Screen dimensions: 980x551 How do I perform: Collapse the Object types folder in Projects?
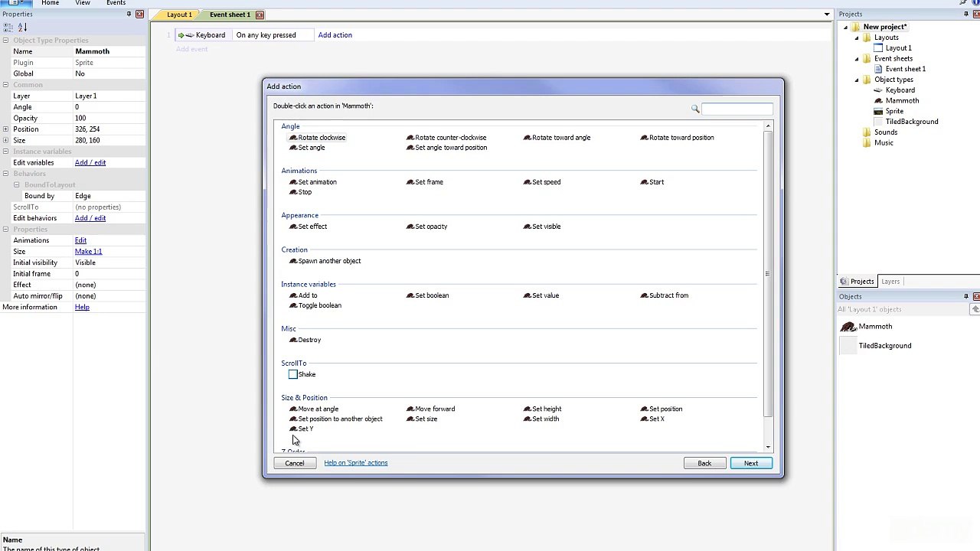[x=857, y=80]
